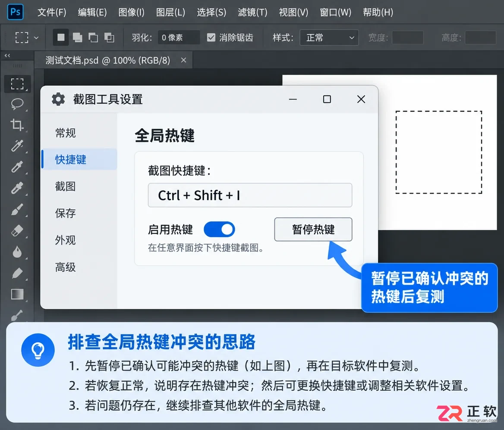Screen dimensions: 504x430
Task: Open the 窗口(W) menu
Action: 335,12
